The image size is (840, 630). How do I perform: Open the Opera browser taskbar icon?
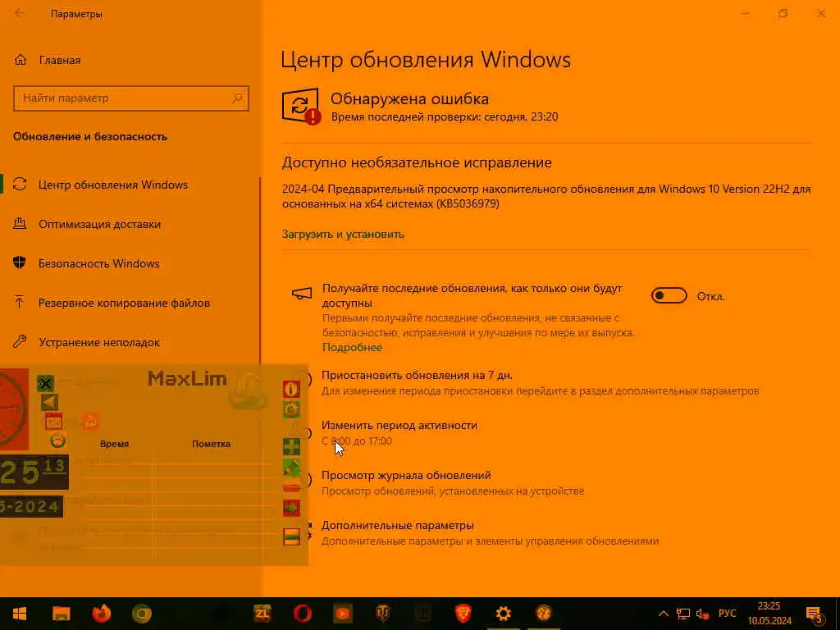tap(302, 614)
